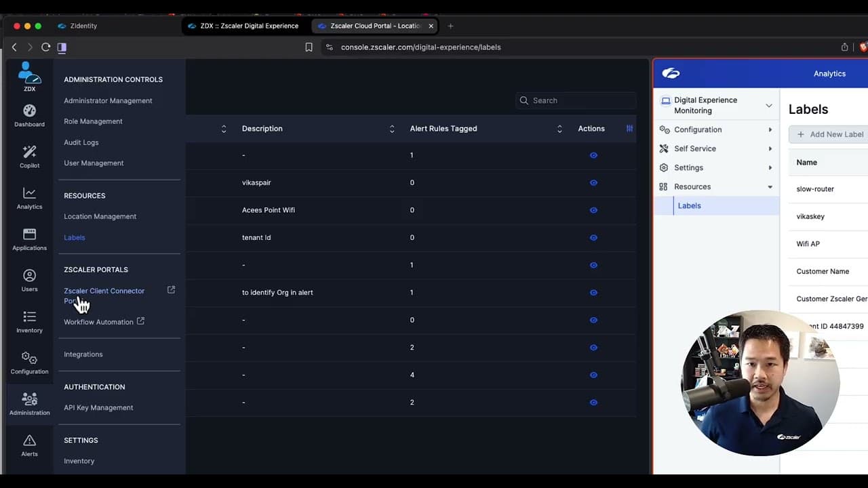Image resolution: width=868 pixels, height=488 pixels.
Task: Click the Add New Label button
Action: point(830,134)
